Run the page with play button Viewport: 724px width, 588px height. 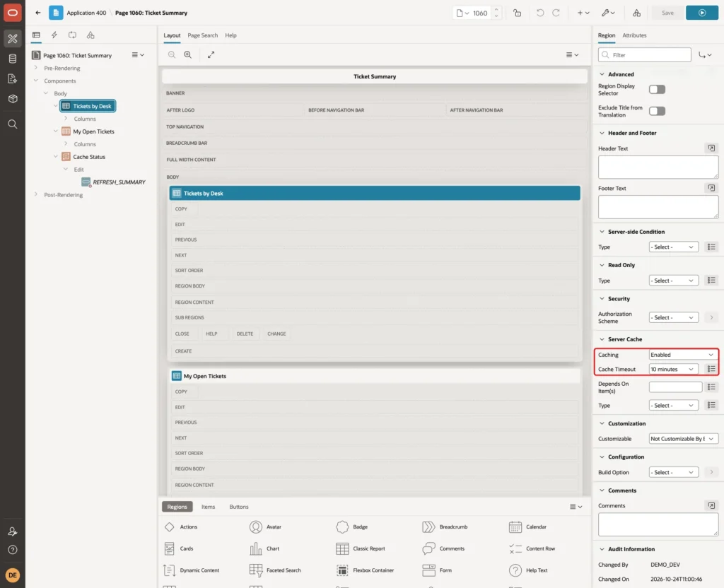pyautogui.click(x=702, y=13)
